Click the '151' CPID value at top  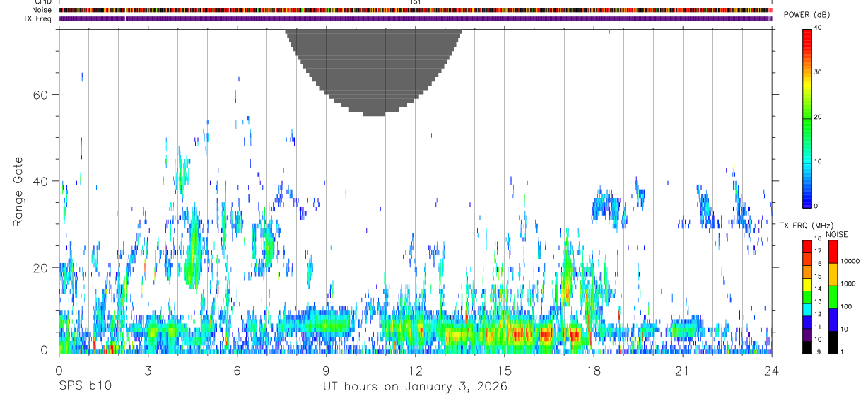click(x=416, y=2)
